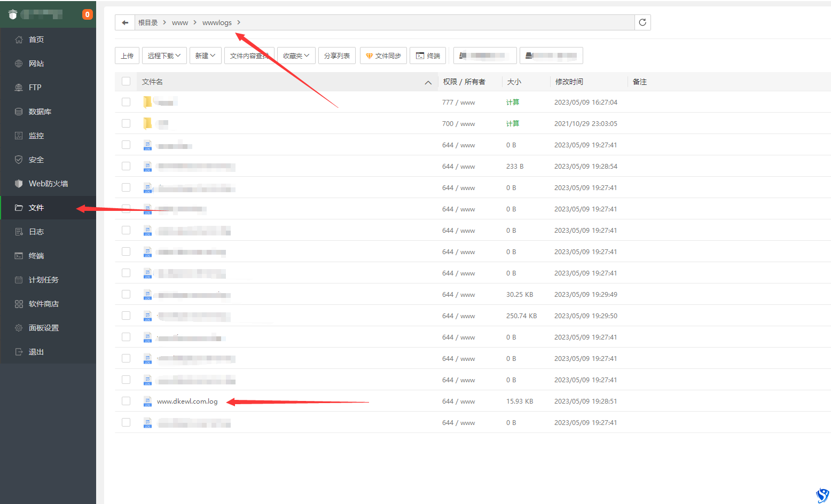Click the shield assistant icon at bottom right

[822, 495]
